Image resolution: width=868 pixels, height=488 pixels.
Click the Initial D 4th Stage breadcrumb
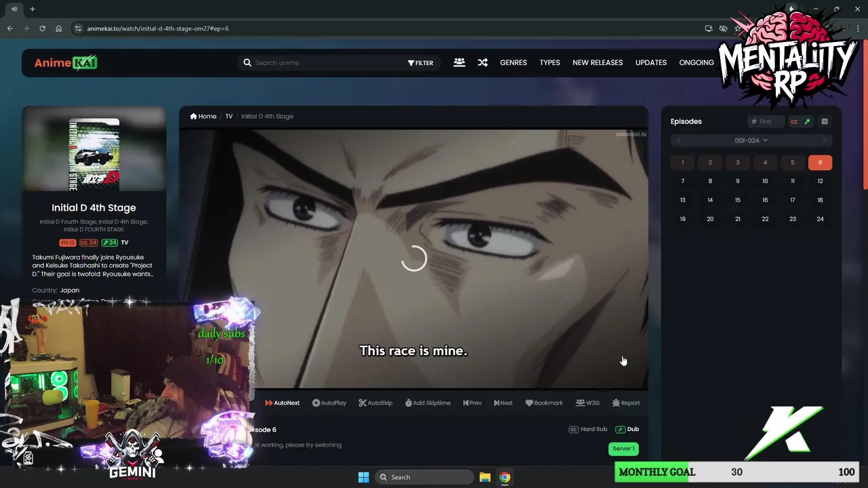[267, 116]
